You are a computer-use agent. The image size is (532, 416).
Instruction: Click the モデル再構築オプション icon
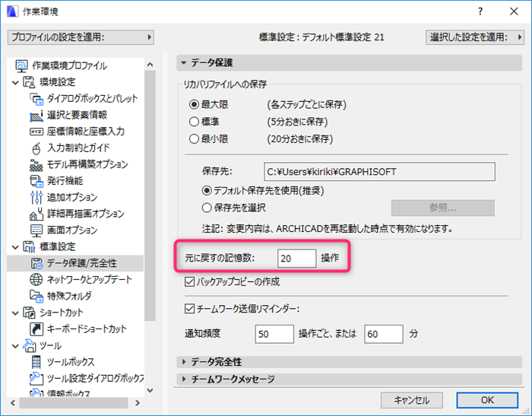tap(36, 165)
